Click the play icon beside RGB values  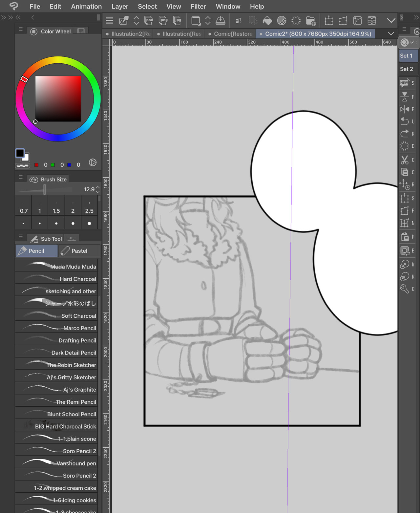93,162
